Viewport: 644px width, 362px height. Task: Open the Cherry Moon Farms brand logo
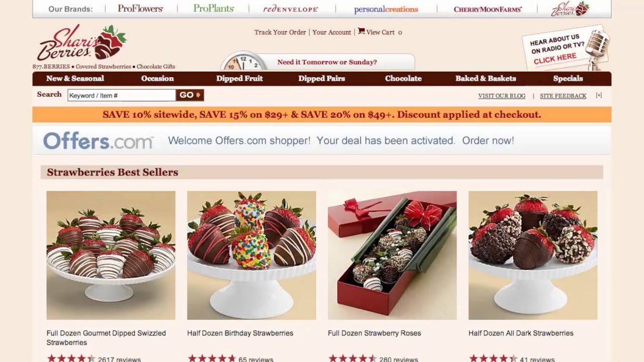coord(488,9)
